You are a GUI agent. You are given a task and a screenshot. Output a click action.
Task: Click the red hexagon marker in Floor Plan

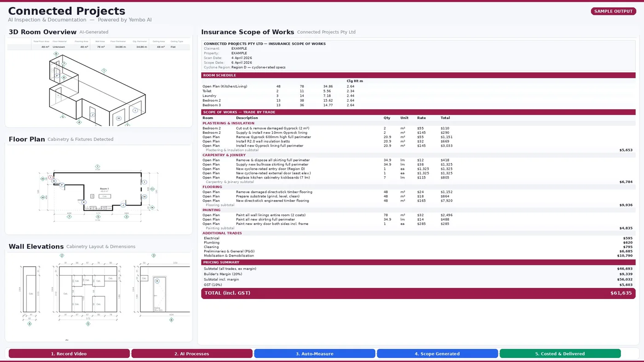click(51, 177)
